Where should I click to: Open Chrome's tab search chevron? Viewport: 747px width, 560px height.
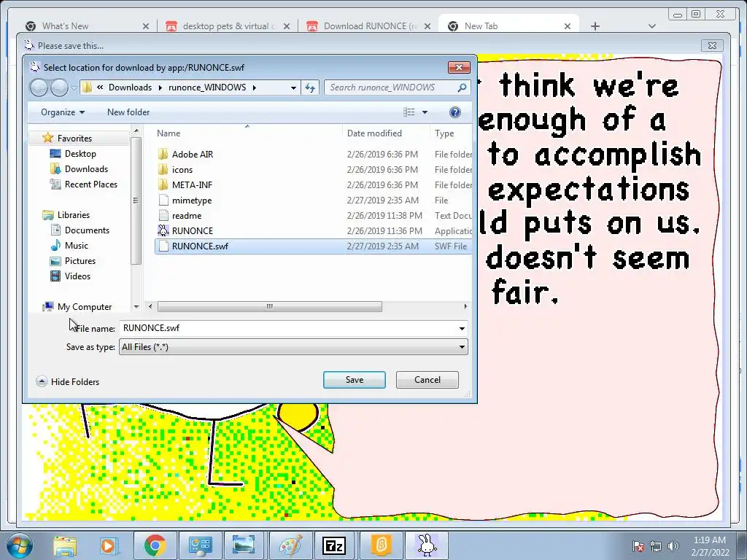coord(652,26)
